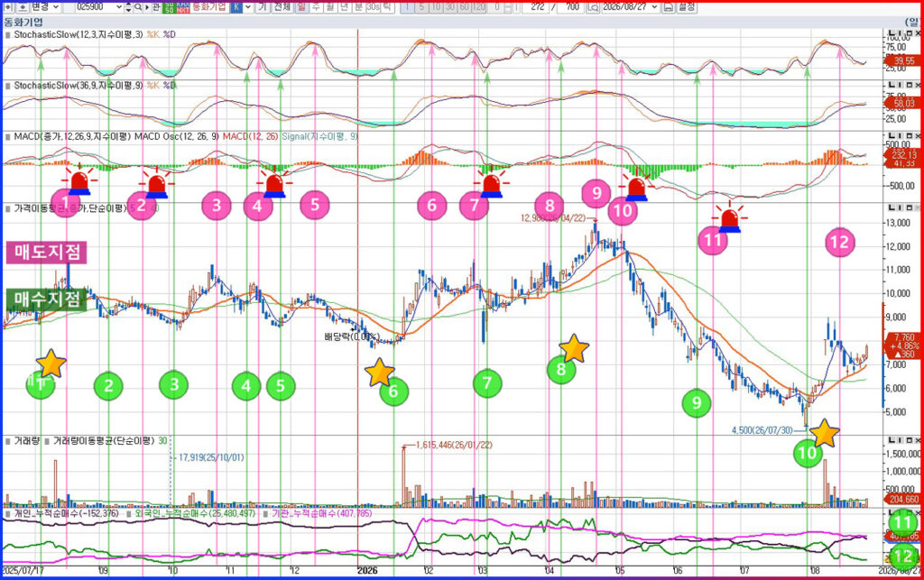The width and height of the screenshot is (924, 580).
Task: Click the KRX NXT exchange icon
Action: (182, 7)
